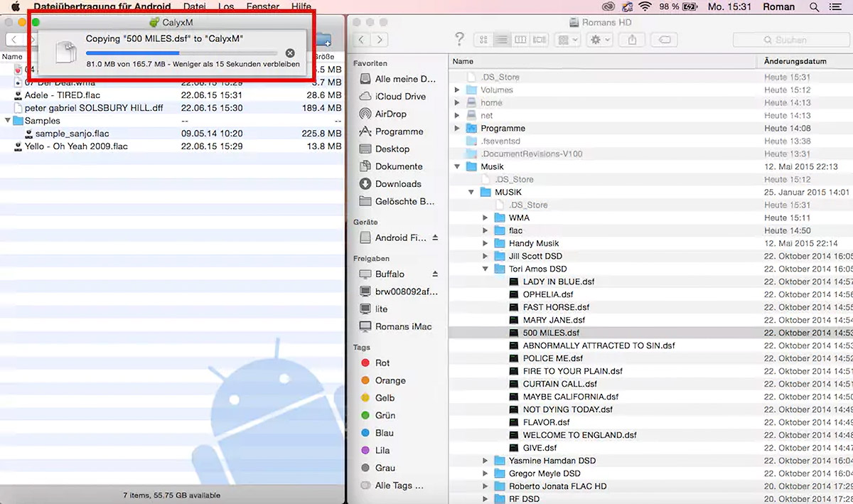Collapse the Tori Amos DSD folder
853x504 pixels.
tap(485, 269)
